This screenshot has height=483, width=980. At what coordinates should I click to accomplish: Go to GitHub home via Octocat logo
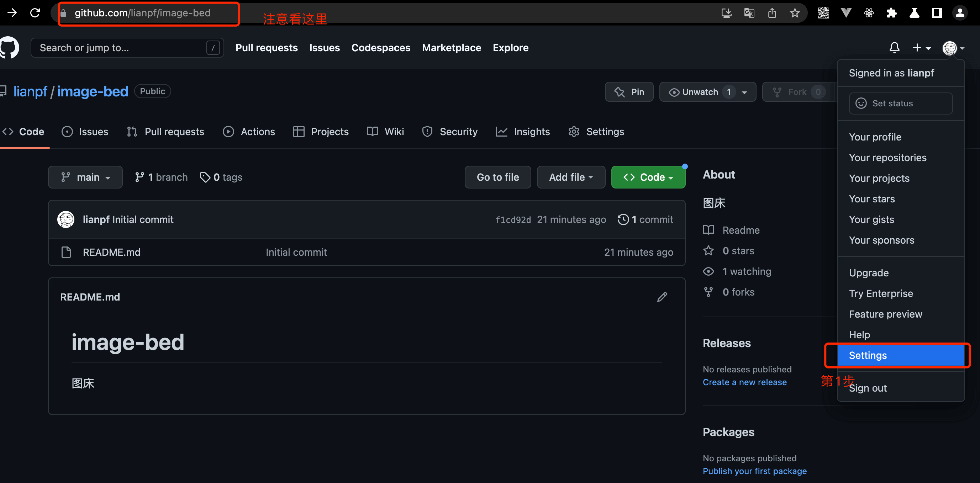tap(9, 48)
